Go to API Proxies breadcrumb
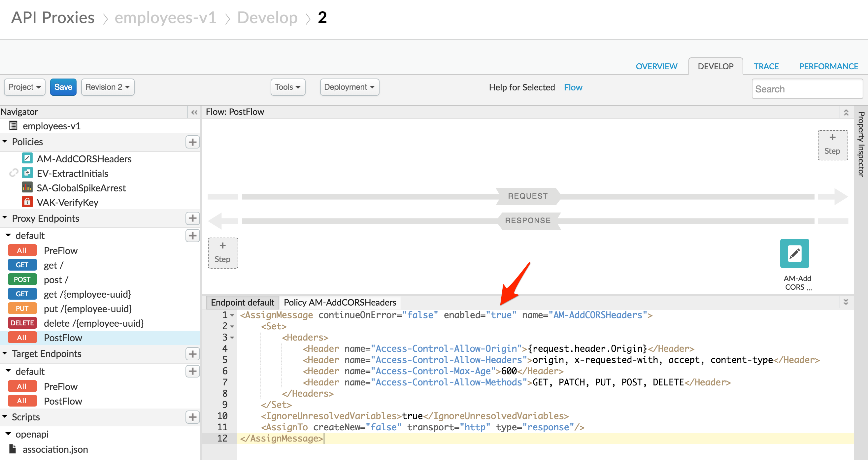 53,17
